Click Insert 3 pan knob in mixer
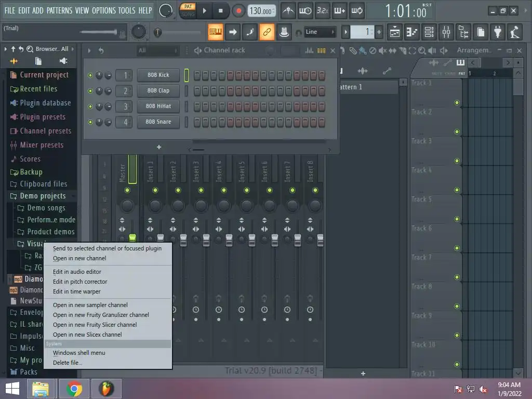 [201, 206]
